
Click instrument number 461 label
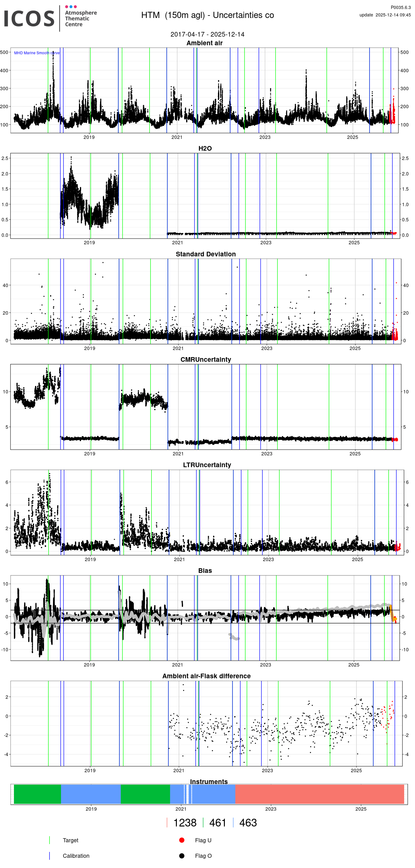coord(217,822)
